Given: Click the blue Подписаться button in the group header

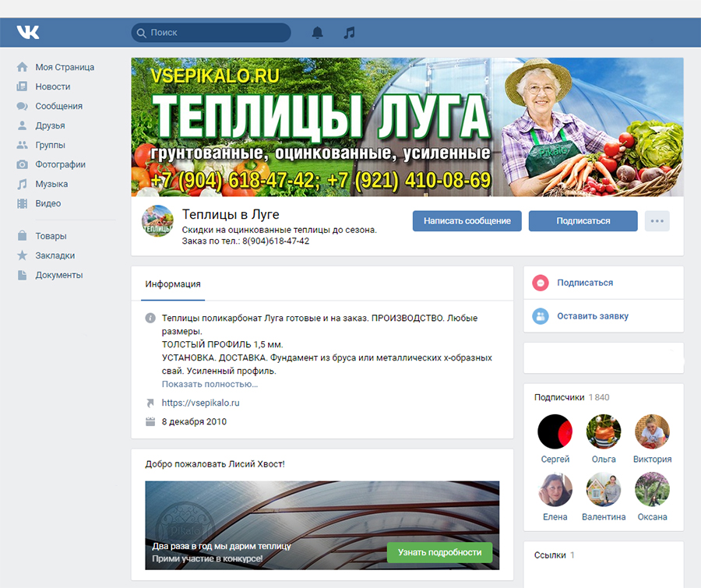Looking at the screenshot, I should click(x=583, y=221).
